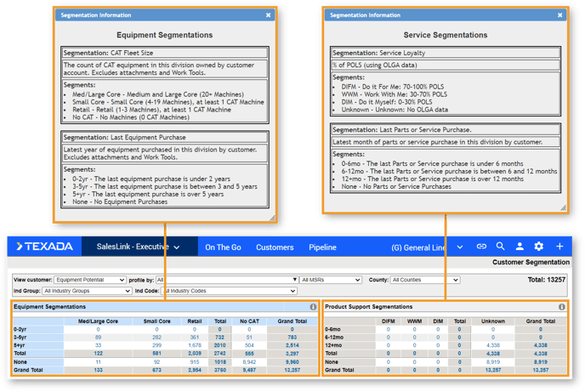The width and height of the screenshot is (585, 392).
Task: Click 92 in None Small Core cell
Action: point(156,361)
